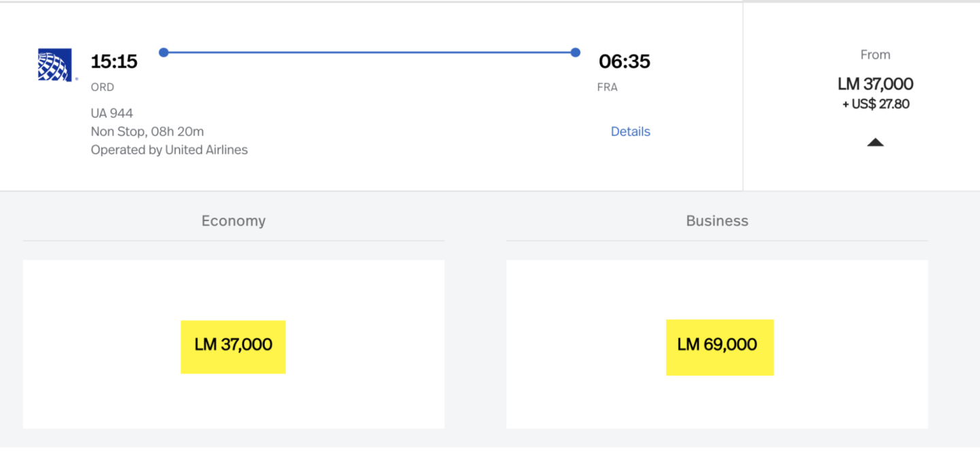Screen dimensions: 980x453
Task: Click the Non Stop duration text
Action: point(147,131)
